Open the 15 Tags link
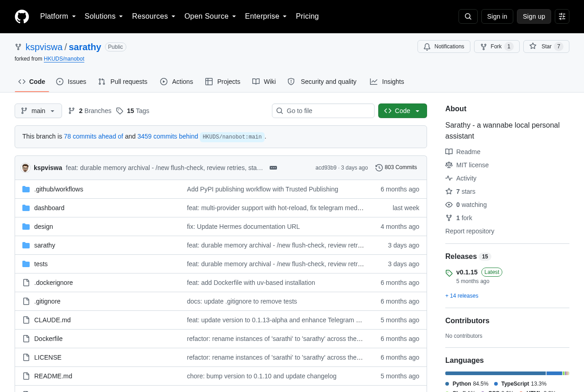Image resolution: width=584 pixels, height=392 pixels. coord(133,111)
